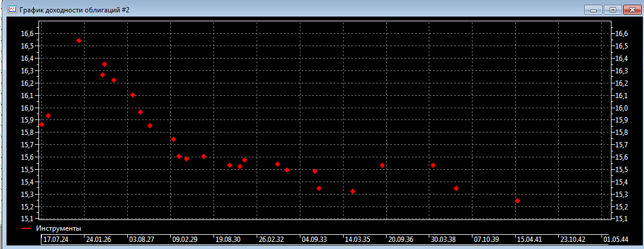This screenshot has height=249, width=644.
Task: Click 16,0 on the left yield axis
Action: 26,108
